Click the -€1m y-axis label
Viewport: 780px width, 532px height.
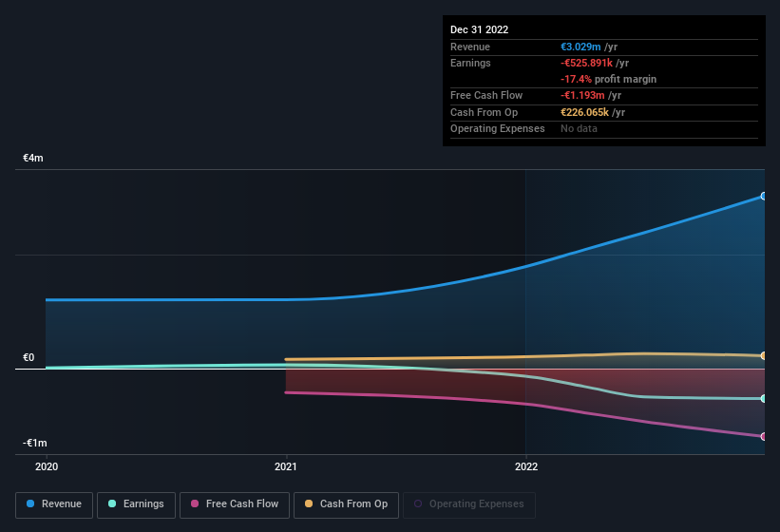click(34, 443)
